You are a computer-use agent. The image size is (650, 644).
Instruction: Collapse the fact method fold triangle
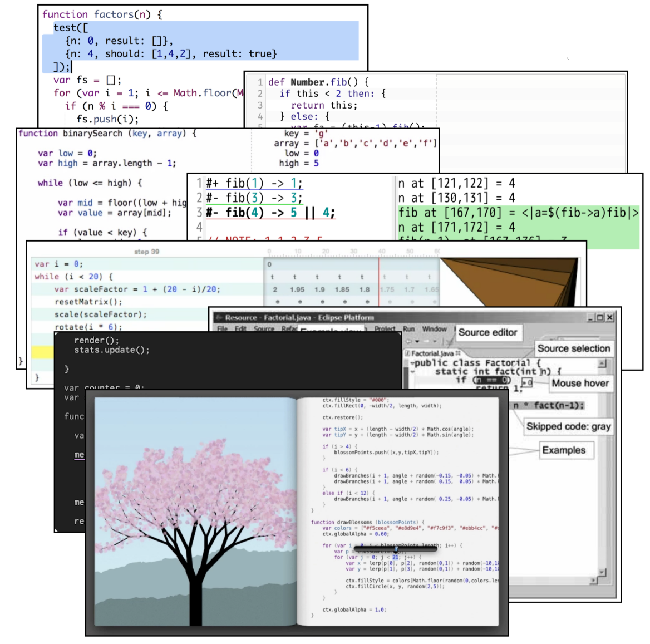click(x=412, y=372)
